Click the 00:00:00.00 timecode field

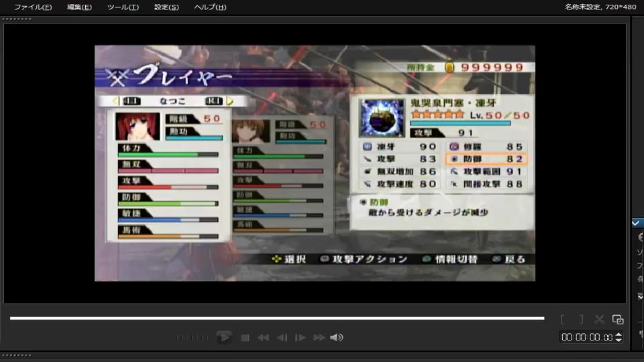pos(587,337)
